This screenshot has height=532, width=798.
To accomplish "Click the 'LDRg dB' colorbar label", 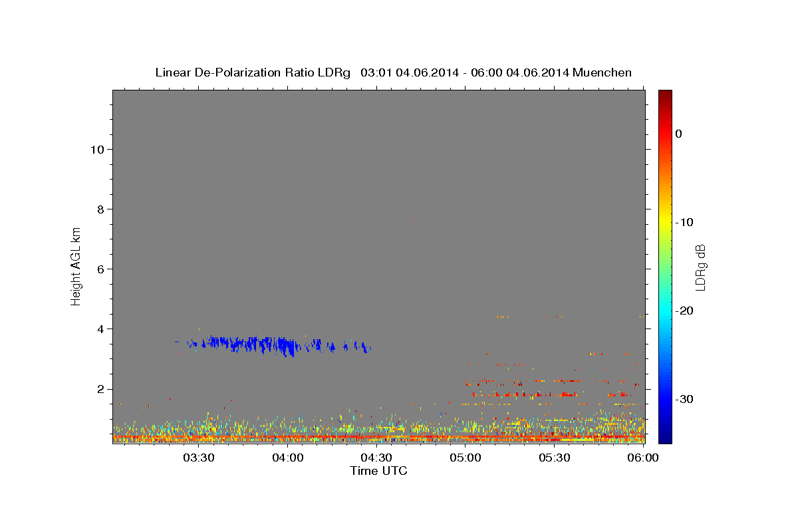I will point(700,266).
